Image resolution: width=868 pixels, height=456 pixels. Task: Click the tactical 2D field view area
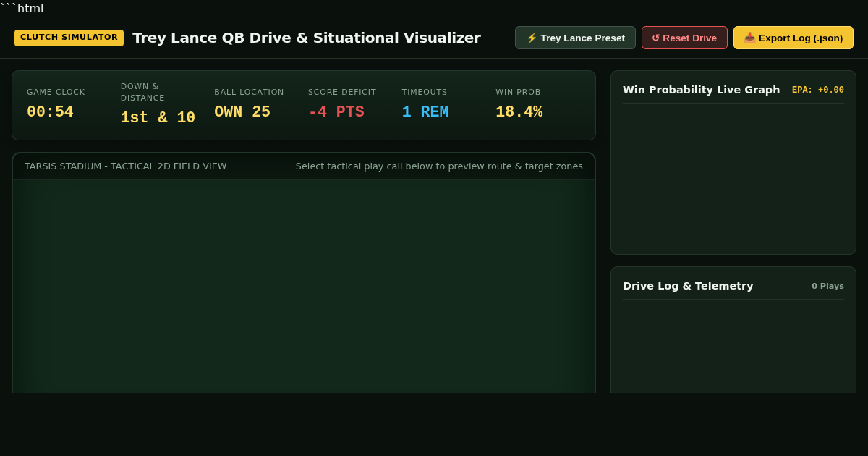(304, 286)
